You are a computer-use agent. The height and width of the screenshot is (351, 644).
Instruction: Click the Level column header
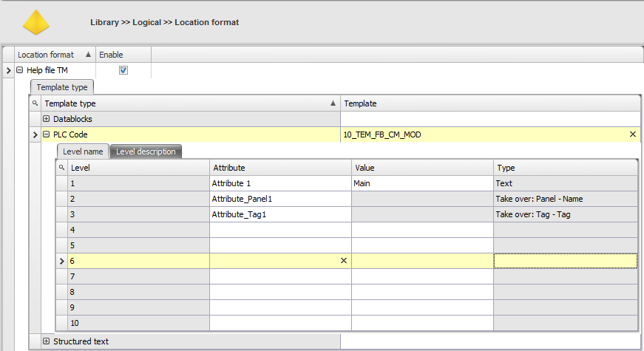138,168
